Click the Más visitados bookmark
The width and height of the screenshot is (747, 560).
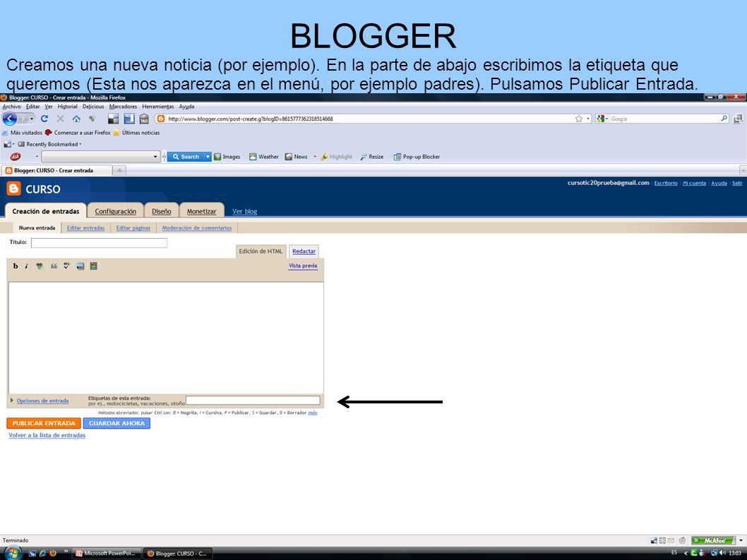[22, 133]
